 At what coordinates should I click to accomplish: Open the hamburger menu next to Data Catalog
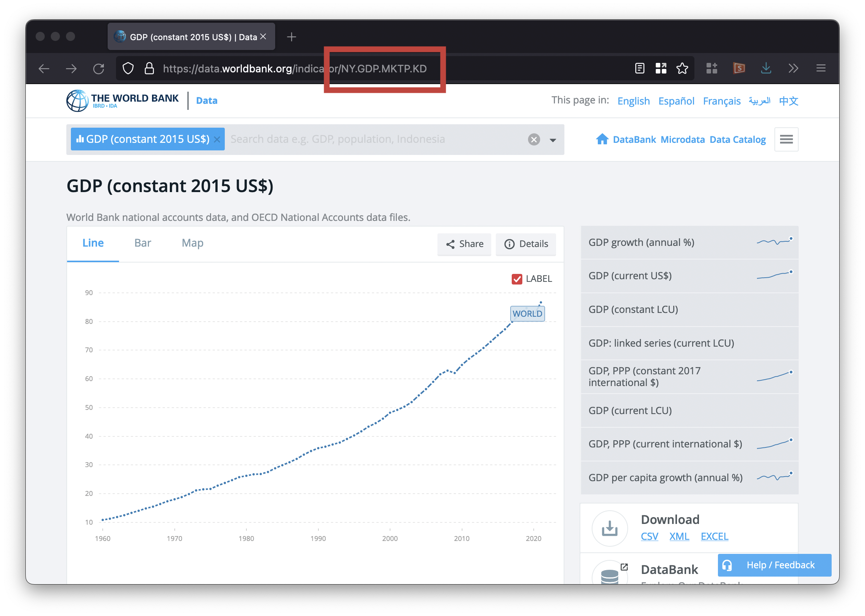[x=786, y=139]
